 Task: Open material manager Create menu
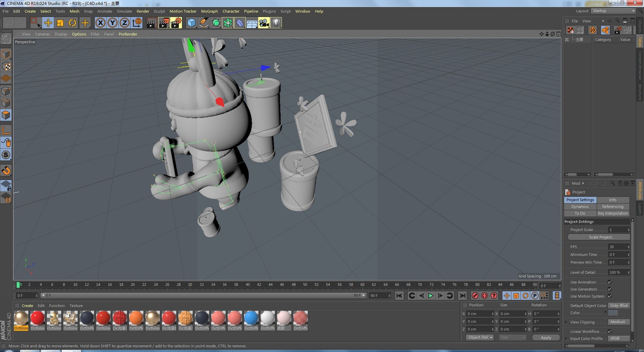28,306
